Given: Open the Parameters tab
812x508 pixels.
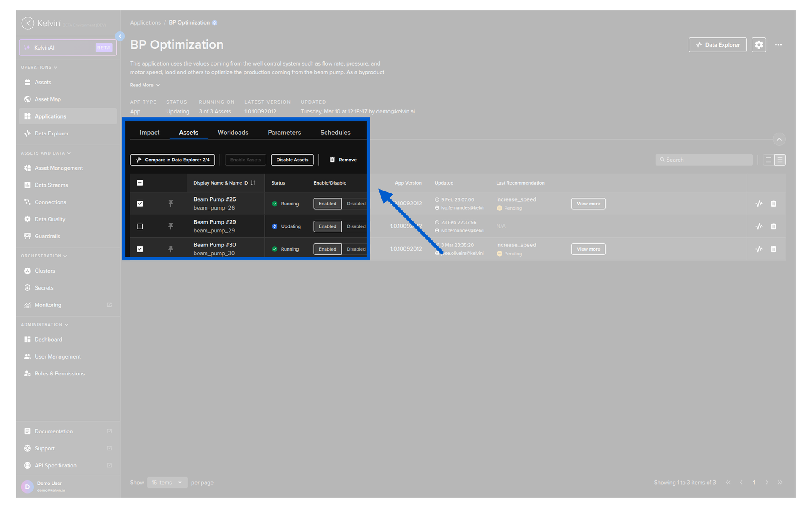Looking at the screenshot, I should point(284,133).
